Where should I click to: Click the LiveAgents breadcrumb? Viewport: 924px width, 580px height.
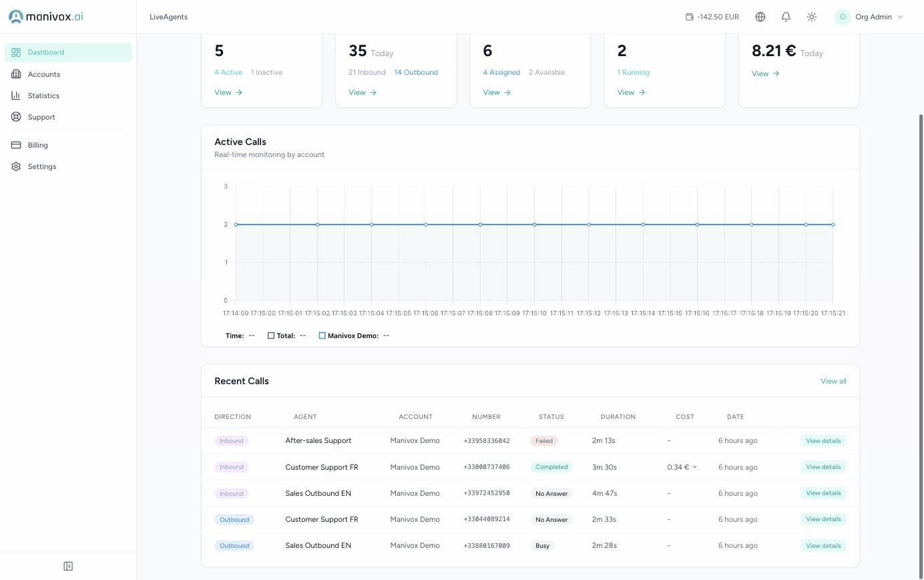click(x=168, y=17)
